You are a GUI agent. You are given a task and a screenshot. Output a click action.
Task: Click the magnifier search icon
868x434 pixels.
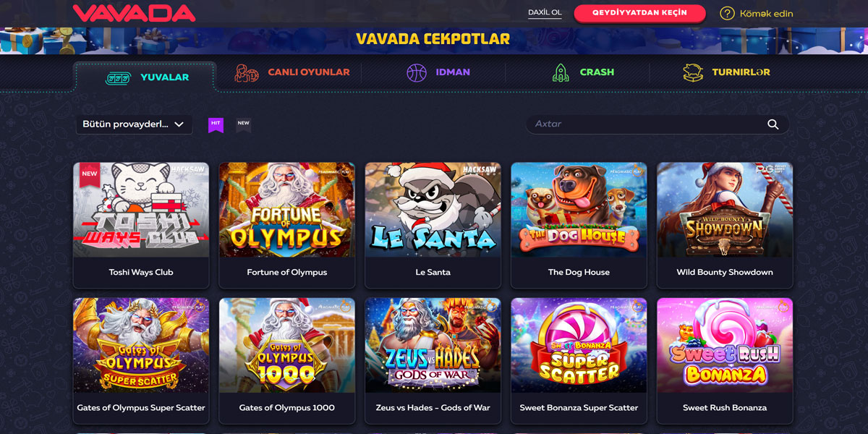(773, 124)
